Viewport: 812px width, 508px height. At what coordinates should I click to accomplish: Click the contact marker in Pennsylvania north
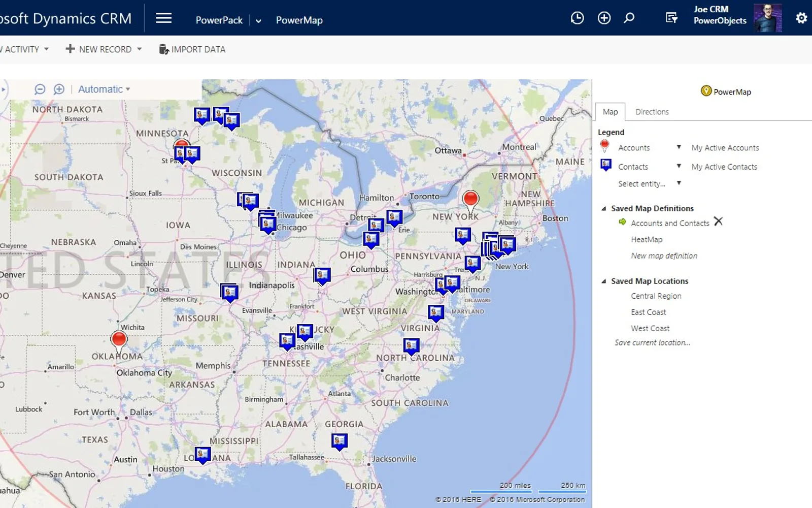(x=462, y=235)
